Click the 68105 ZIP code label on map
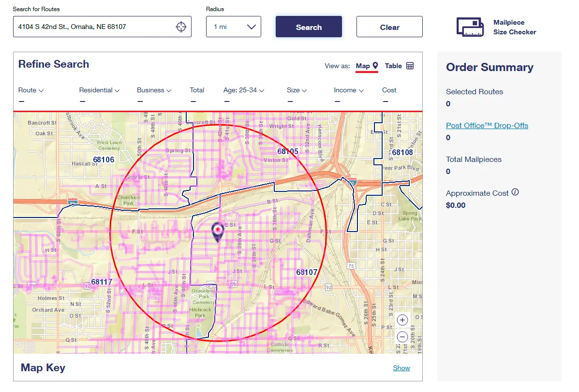 tap(288, 151)
